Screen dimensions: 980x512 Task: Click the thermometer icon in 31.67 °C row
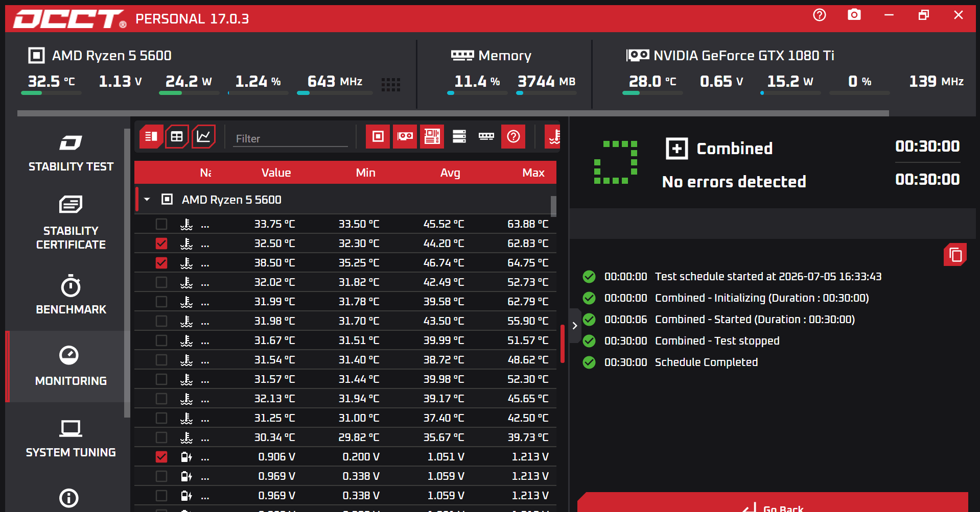point(186,340)
